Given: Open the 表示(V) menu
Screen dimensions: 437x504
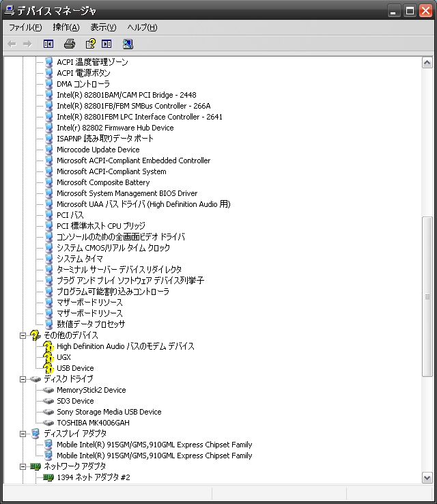Looking at the screenshot, I should pyautogui.click(x=103, y=27).
